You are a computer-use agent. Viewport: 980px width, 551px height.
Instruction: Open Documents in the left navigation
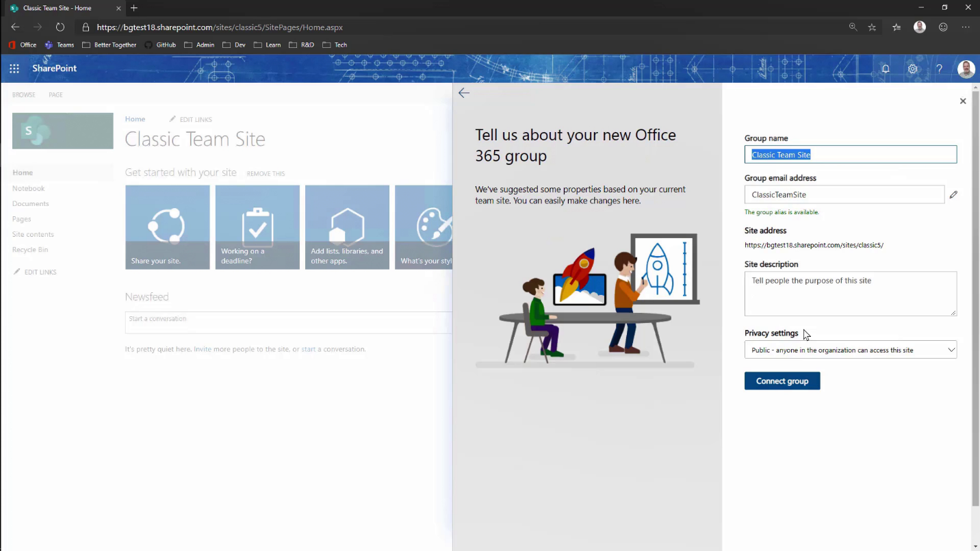coord(31,203)
